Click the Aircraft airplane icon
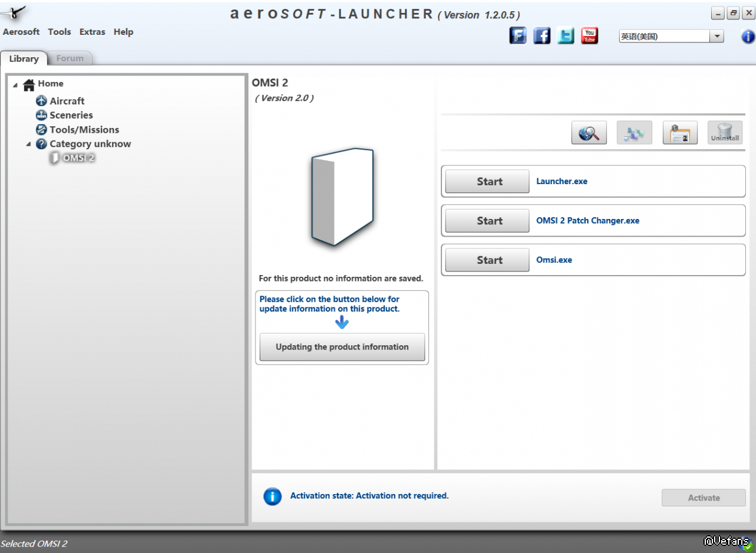Screen dimensions: 756x553 41,101
